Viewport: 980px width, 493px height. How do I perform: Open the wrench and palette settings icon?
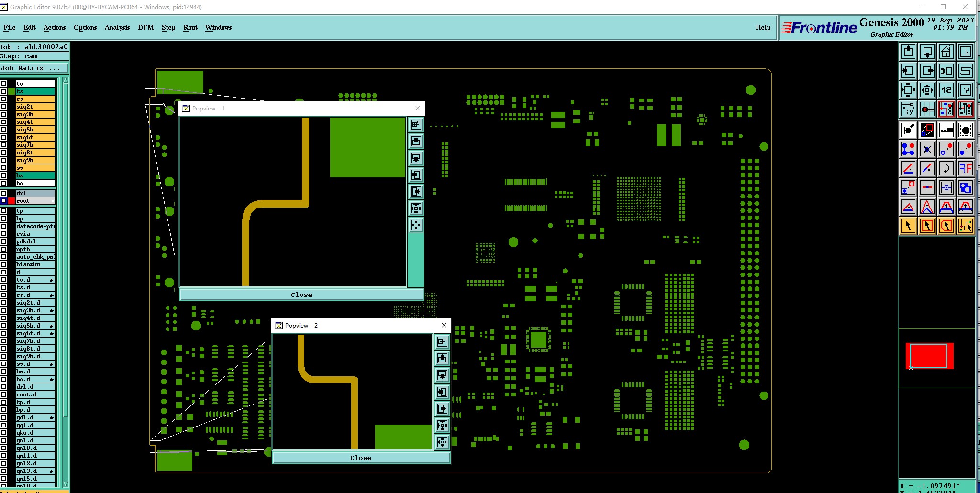tap(908, 109)
